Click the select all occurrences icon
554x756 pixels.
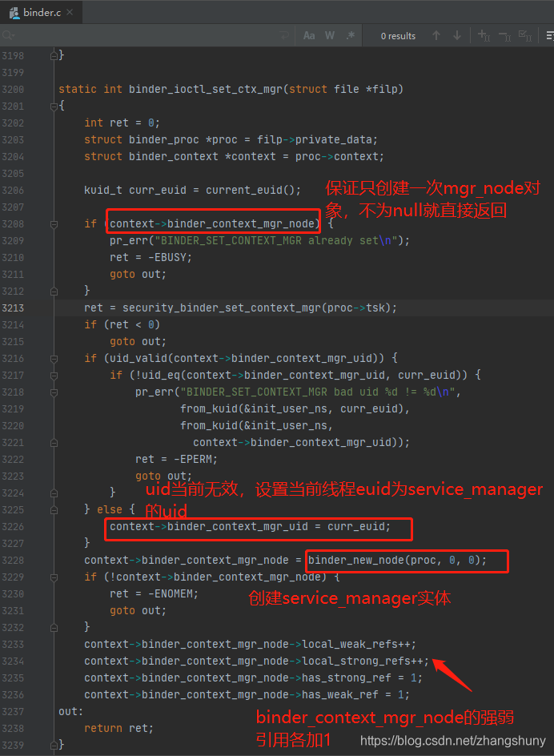525,36
